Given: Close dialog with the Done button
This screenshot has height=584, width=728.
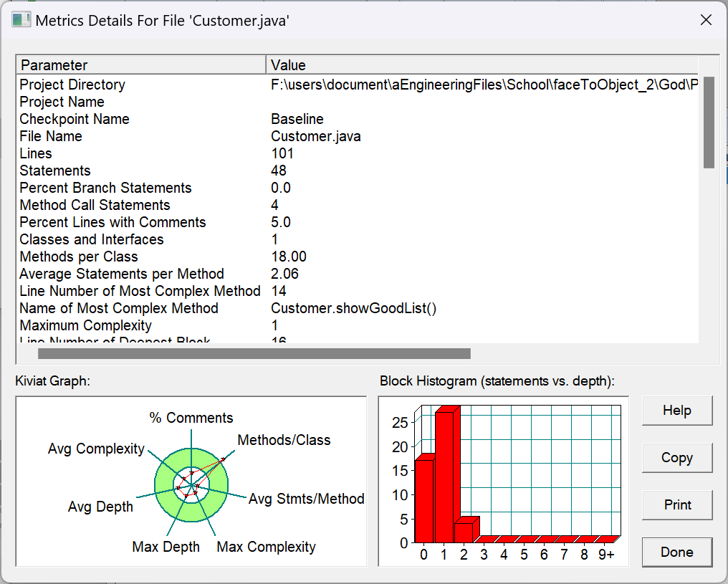Looking at the screenshot, I should (677, 552).
